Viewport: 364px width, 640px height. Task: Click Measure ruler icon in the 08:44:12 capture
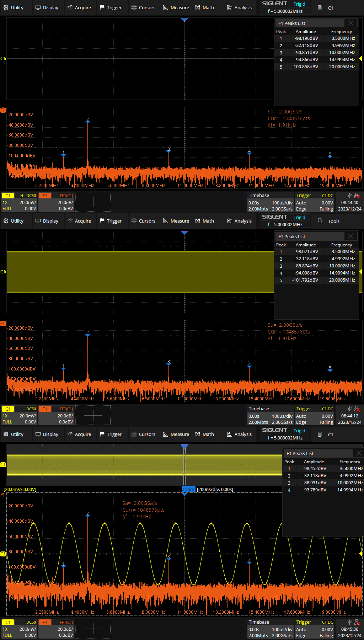[166, 221]
